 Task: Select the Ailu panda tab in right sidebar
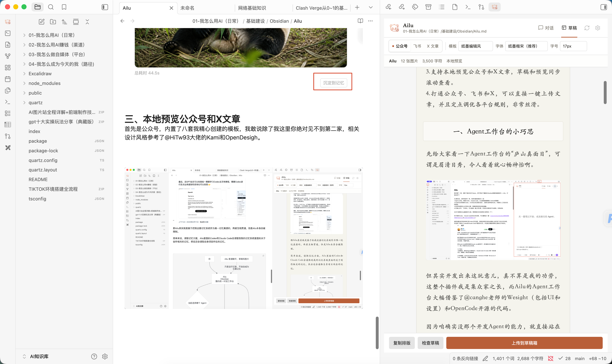[x=495, y=7]
